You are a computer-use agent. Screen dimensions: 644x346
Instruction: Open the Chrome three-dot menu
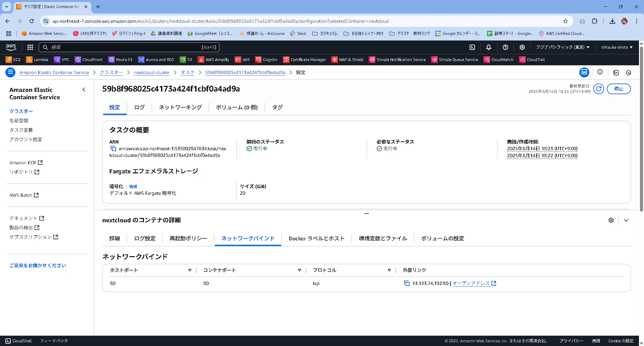(x=637, y=21)
